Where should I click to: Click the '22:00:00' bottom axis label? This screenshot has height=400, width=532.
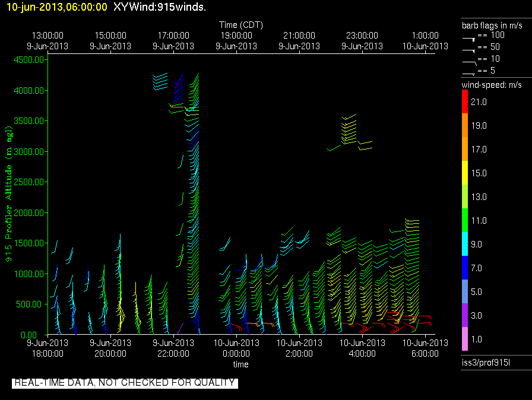[x=173, y=354]
